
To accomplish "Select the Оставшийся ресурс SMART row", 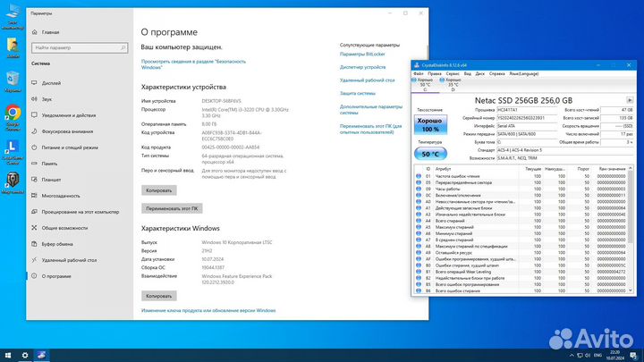I will point(521,253).
